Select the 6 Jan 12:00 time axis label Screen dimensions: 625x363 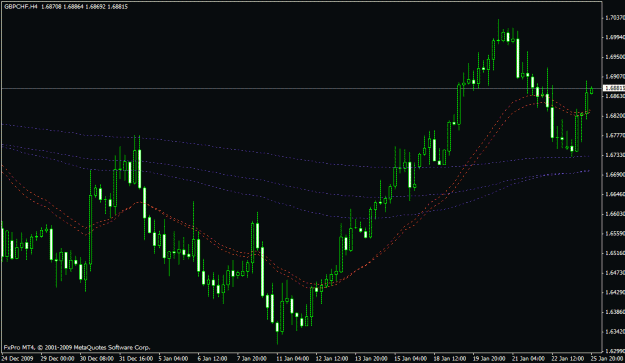[212, 359]
